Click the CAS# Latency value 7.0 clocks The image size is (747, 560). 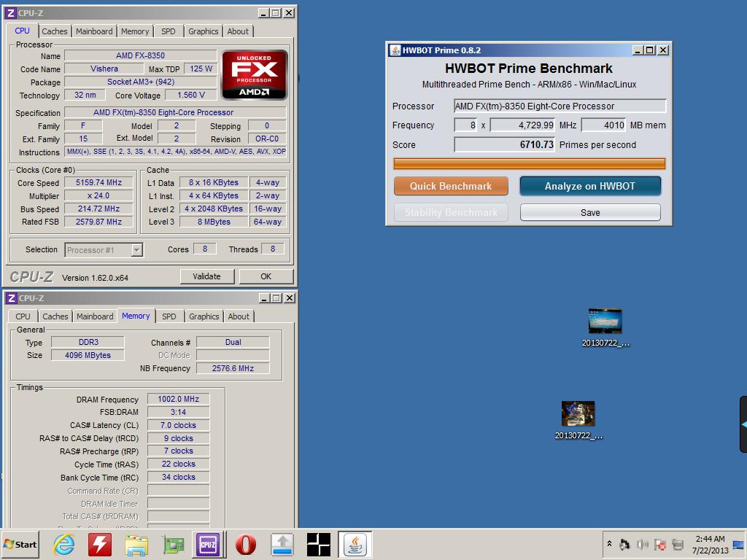click(x=178, y=425)
